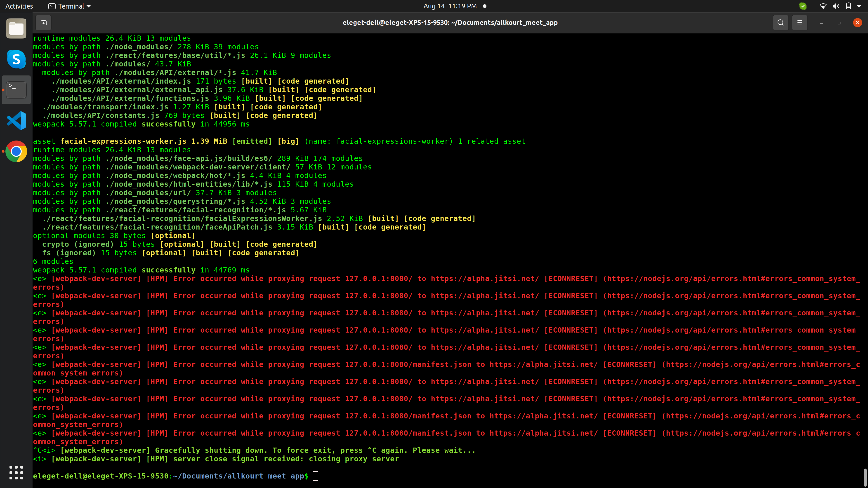The image size is (868, 488).
Task: Click the terminal search icon
Action: coord(780,23)
